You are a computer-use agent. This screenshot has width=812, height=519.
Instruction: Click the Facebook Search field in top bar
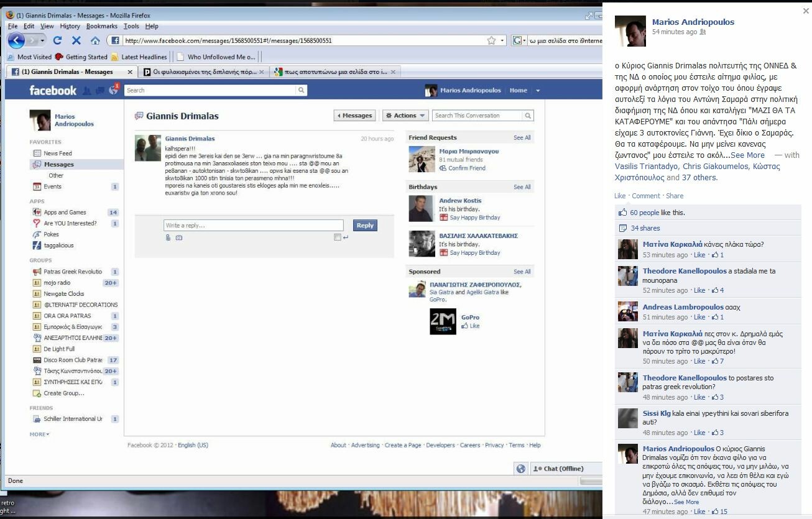pos(210,90)
